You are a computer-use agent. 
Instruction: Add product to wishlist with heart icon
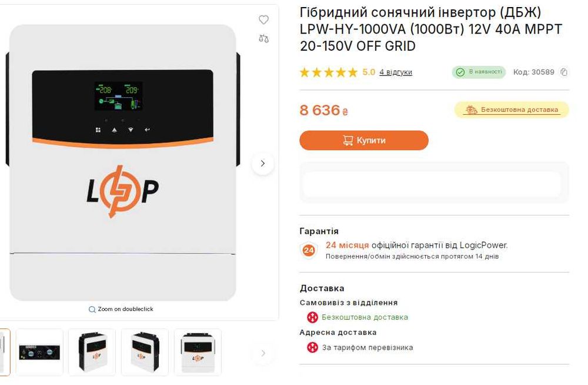click(x=263, y=19)
